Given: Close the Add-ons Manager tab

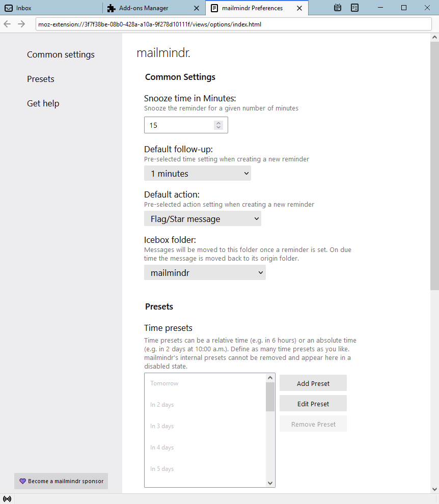Looking at the screenshot, I should pyautogui.click(x=197, y=8).
